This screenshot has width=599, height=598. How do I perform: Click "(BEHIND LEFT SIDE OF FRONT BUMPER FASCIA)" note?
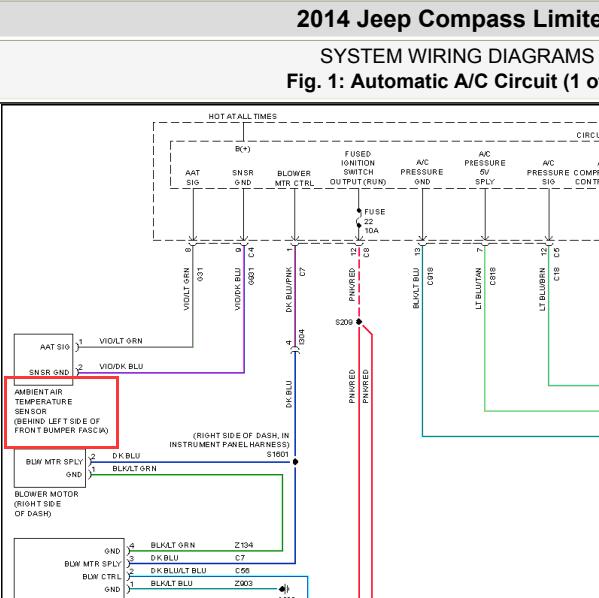tap(61, 426)
